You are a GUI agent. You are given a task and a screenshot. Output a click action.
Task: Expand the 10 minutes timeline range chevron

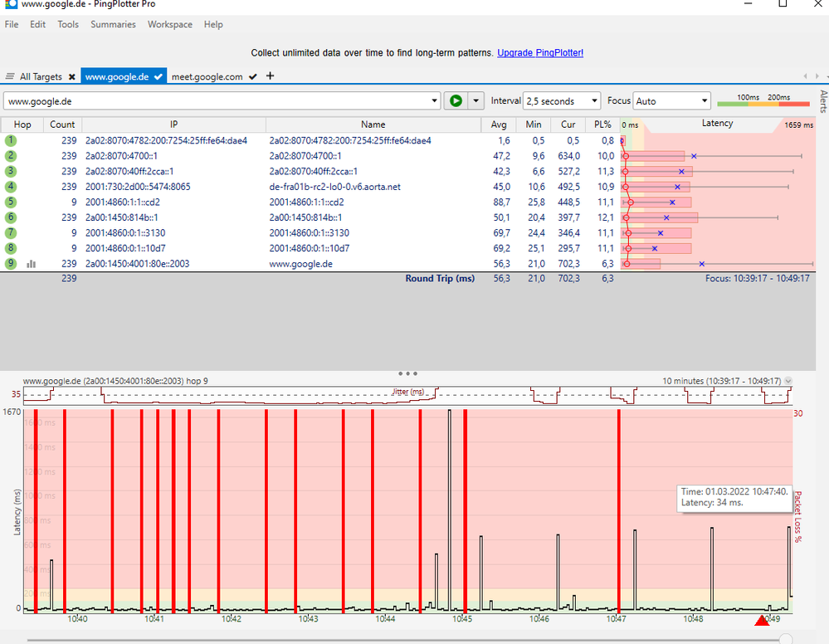tap(788, 381)
